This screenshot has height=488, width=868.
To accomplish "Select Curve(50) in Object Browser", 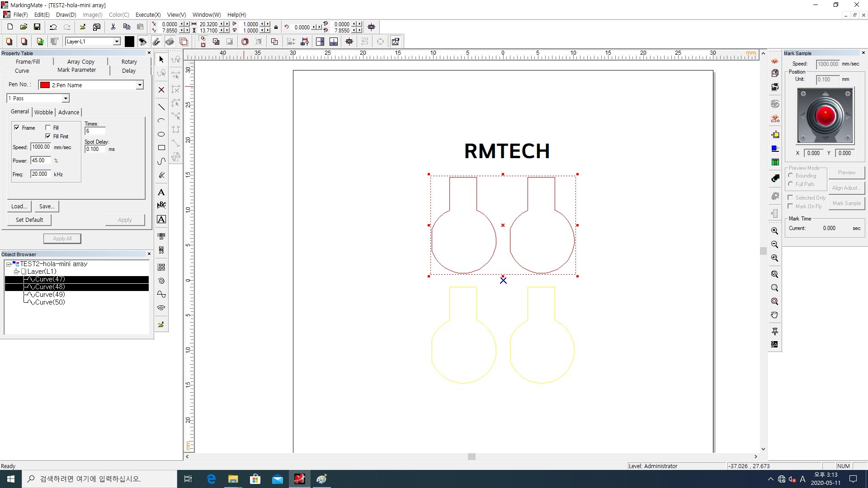I will click(x=50, y=302).
